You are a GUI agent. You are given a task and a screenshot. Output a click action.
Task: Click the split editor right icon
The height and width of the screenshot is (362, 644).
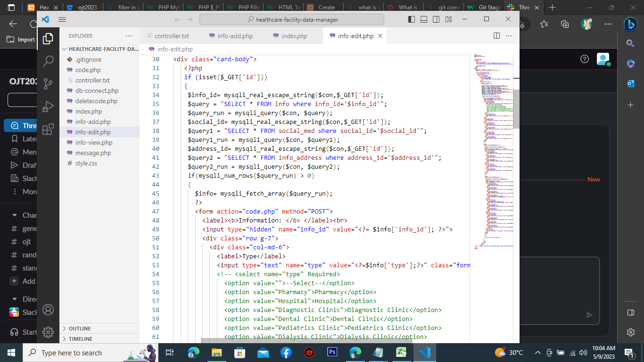[496, 36]
